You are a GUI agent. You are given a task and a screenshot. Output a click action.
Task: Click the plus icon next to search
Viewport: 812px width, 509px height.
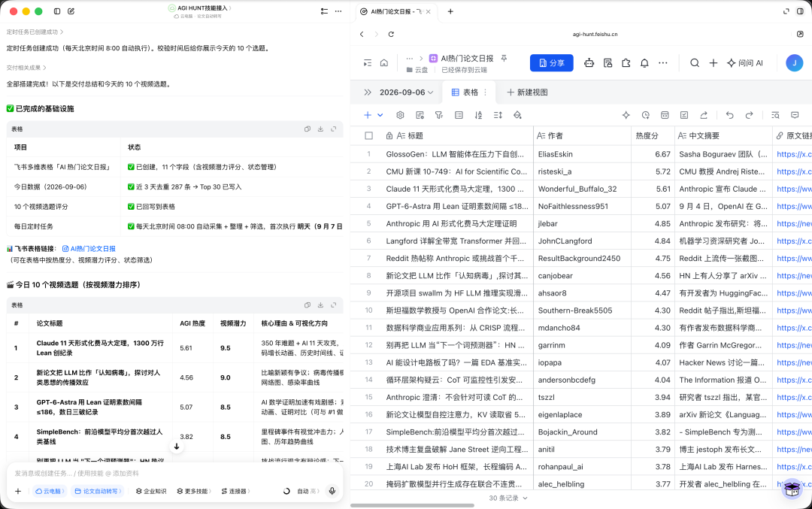coord(713,63)
